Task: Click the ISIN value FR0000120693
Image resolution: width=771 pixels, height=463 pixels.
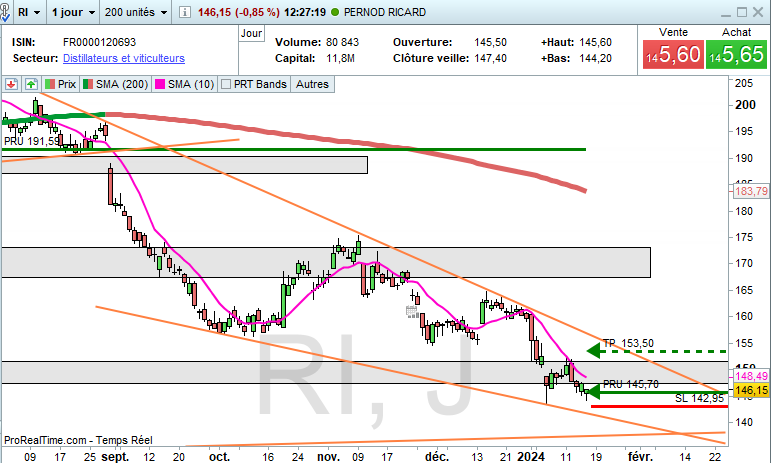Action: coord(99,42)
